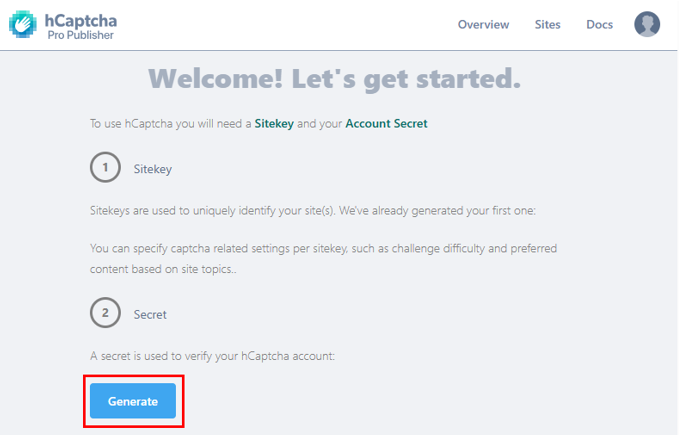Click the hCaptcha brand name text
The height and width of the screenshot is (435, 679).
(x=81, y=19)
